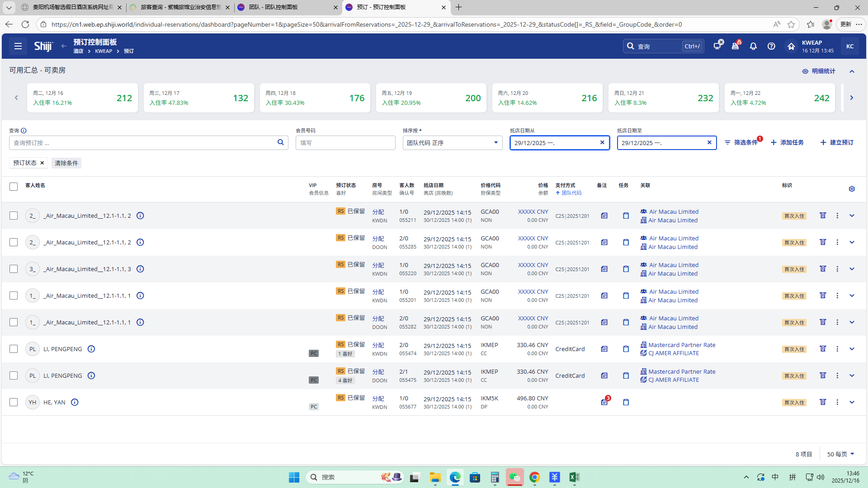The width and height of the screenshot is (868, 488).
Task: Click the 清除条件 button
Action: click(66, 163)
